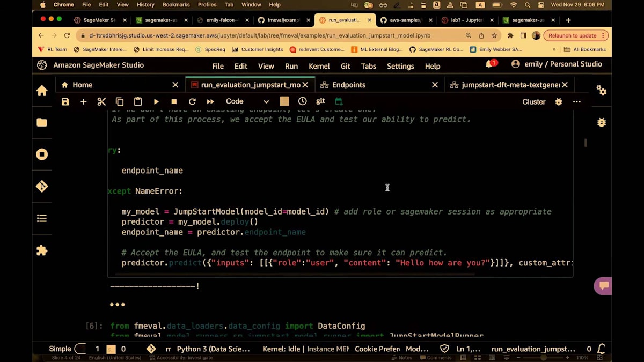
Task: Open the Extensions puzzle icon in sidebar
Action: (x=42, y=250)
